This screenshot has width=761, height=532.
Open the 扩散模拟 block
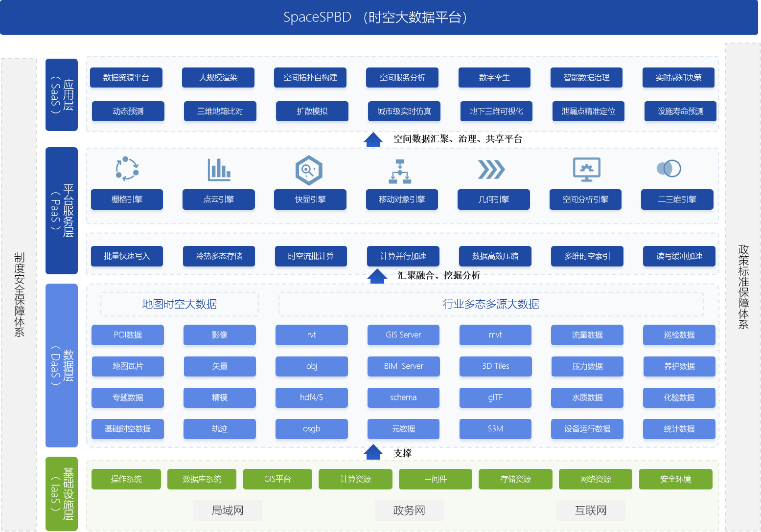click(312, 111)
